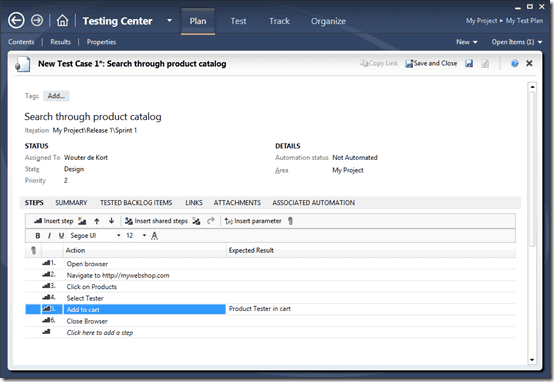Click the Iteration field My Project\Release 1\Sprint 1
554x382 pixels.
tap(95, 130)
